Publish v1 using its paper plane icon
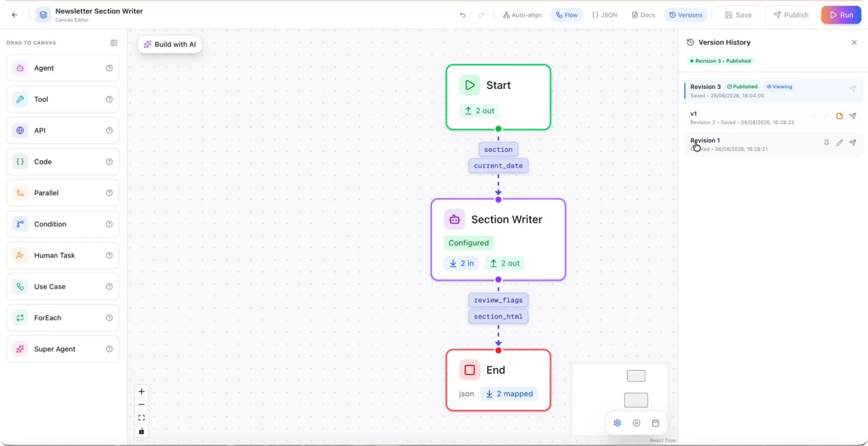Image resolution: width=868 pixels, height=446 pixels. (853, 116)
